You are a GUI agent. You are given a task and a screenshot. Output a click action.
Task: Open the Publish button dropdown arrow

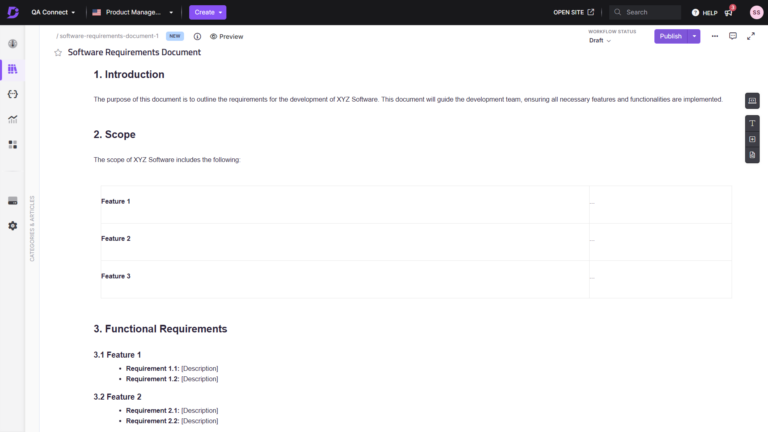click(695, 36)
